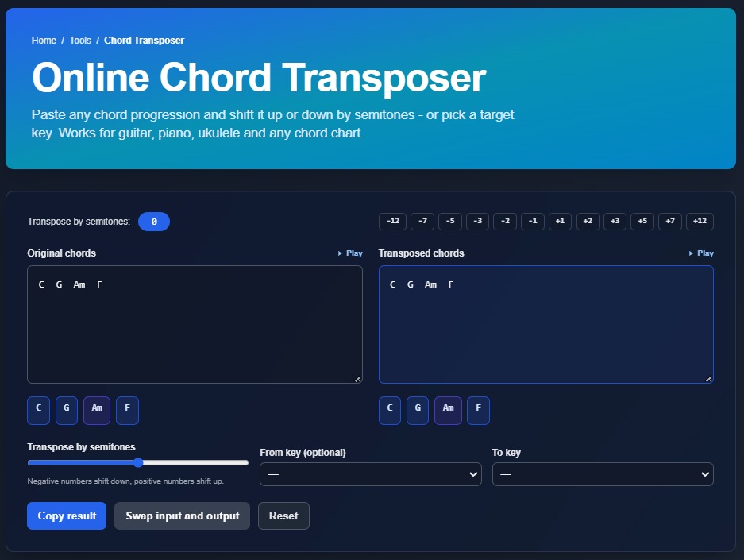Open the To key dropdown
Image resolution: width=744 pixels, height=560 pixels.
[602, 473]
